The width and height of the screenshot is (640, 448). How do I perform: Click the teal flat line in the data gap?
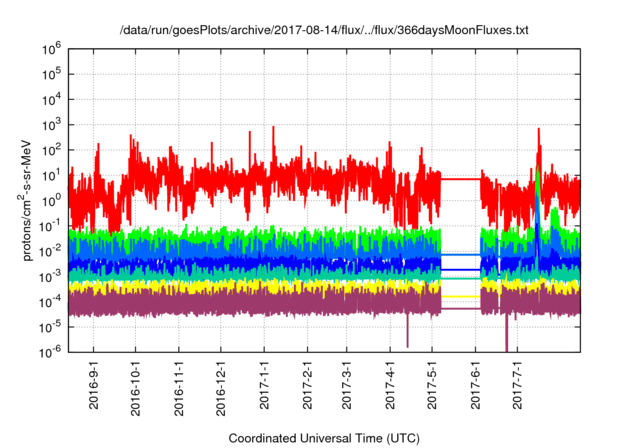coord(461,278)
